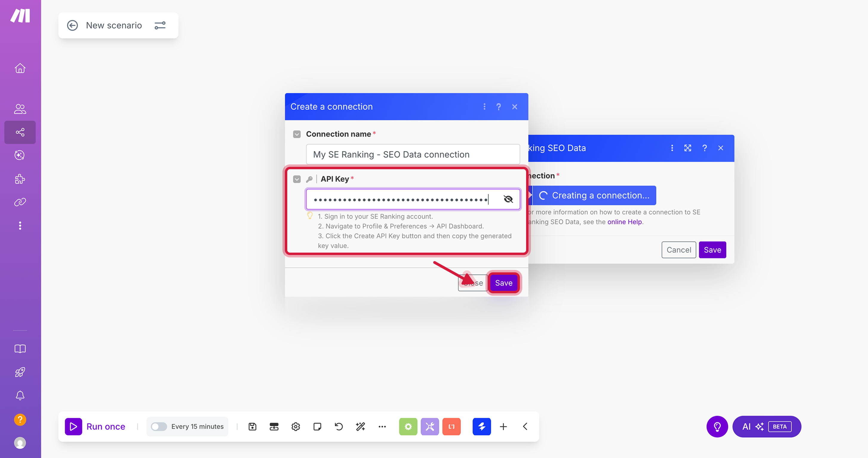The image size is (868, 458).
Task: Open notifications via the bell icon
Action: point(20,395)
